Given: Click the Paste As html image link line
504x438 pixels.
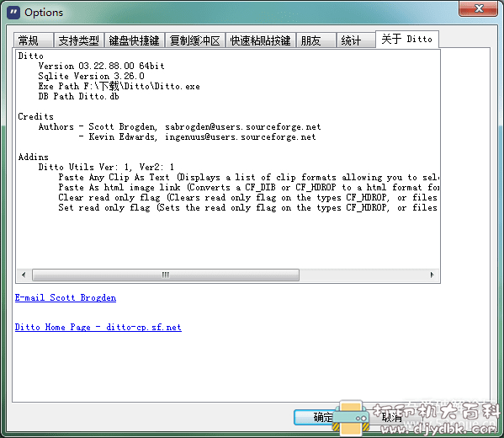Looking at the screenshot, I should point(249,187).
